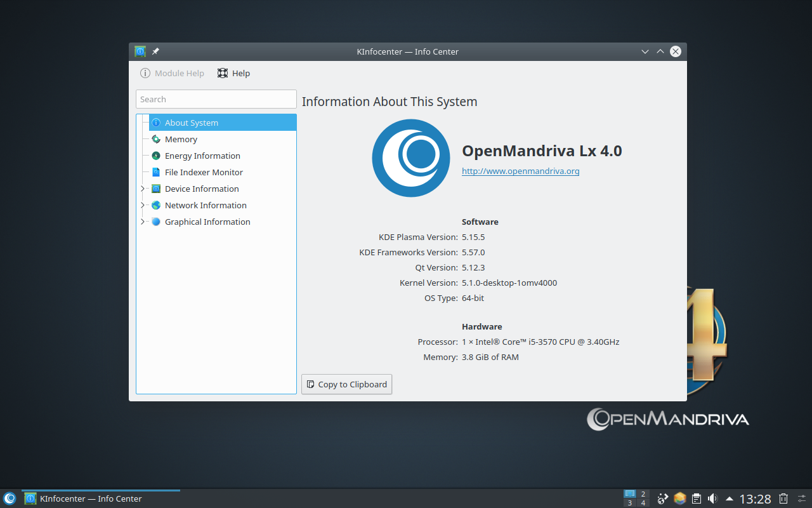Open the volume speaker icon in the system tray
The width and height of the screenshot is (812, 508).
(x=712, y=498)
